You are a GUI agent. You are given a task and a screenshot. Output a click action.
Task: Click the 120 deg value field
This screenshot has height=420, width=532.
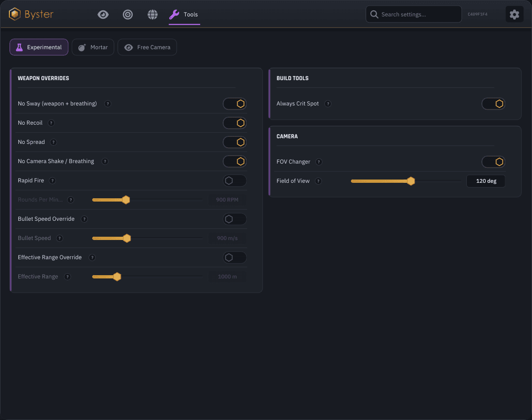coord(486,181)
